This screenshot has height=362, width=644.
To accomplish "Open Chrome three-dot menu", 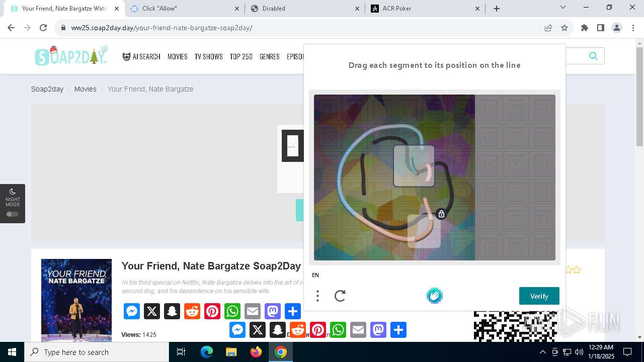I will [633, 28].
